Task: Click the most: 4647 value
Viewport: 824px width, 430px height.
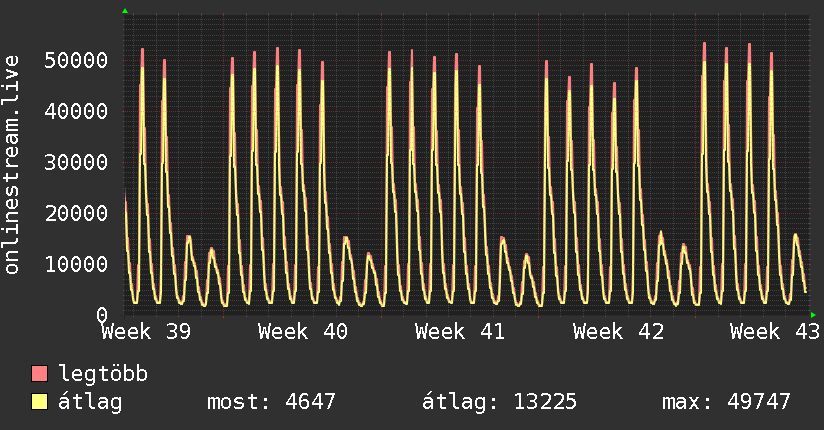Action: pos(271,402)
